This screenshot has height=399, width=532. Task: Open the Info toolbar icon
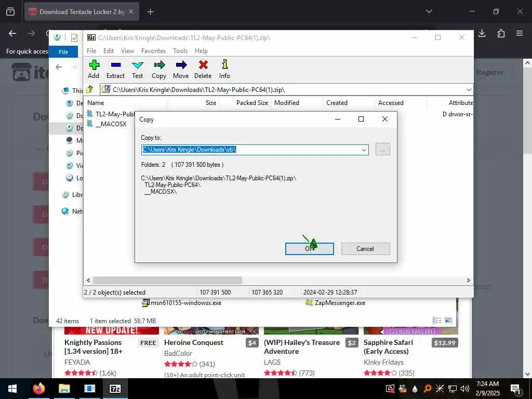224,69
